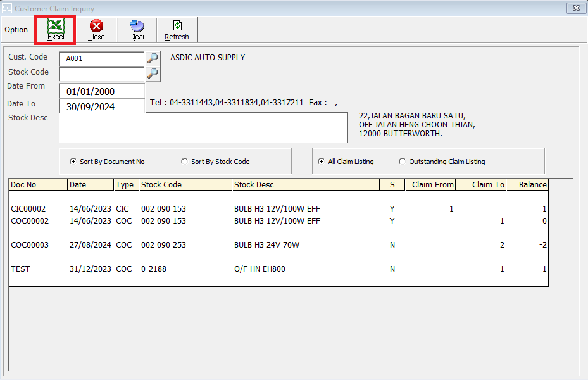Image resolution: width=588 pixels, height=380 pixels.
Task: Close the Customer Claim Inquiry window
Action: (x=576, y=8)
